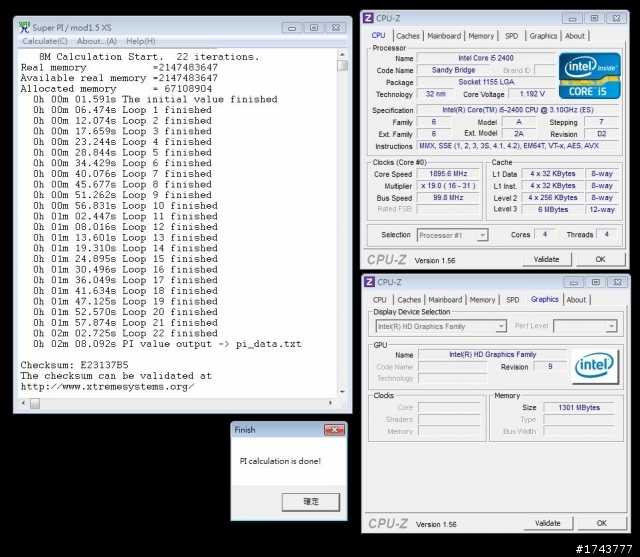Click the Specification field with i5-2400 CPU text
The width and height of the screenshot is (640, 557).
518,110
